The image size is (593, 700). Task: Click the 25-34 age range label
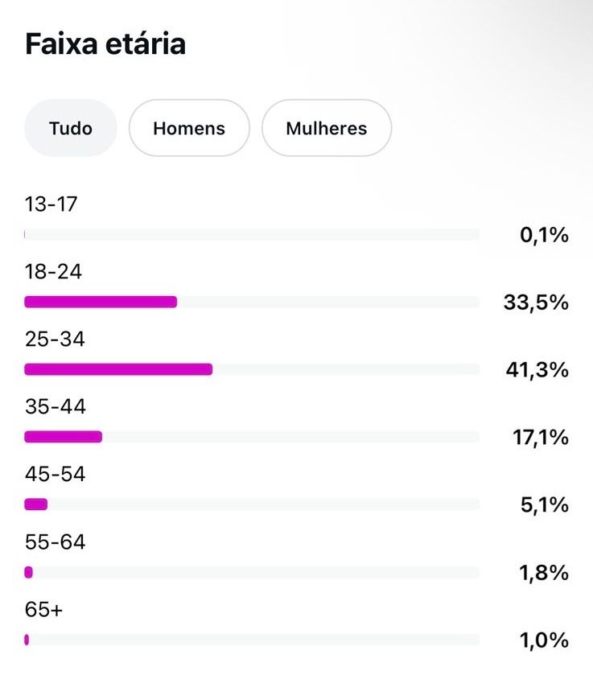55,340
